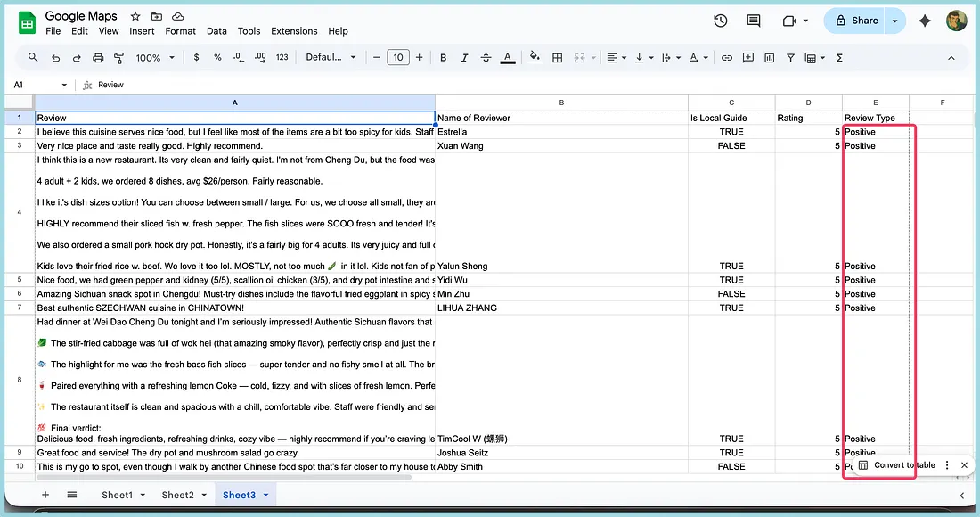Open the Extensions menu
980x517 pixels.
click(294, 31)
